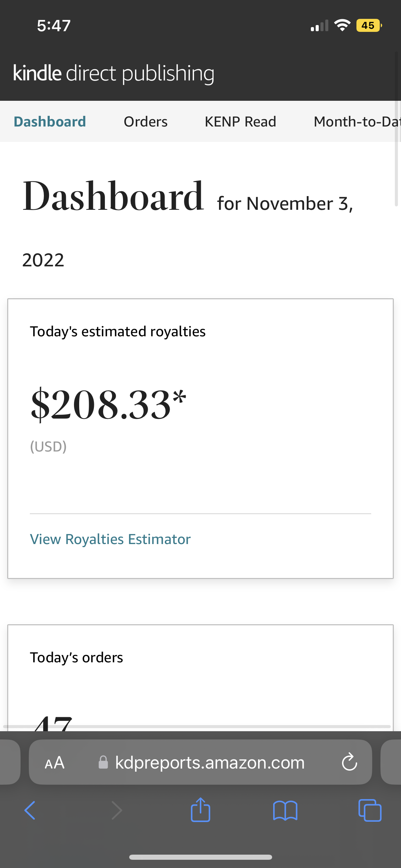The image size is (401, 868).
Task: Open the Safari bookmarks book icon
Action: point(285,810)
